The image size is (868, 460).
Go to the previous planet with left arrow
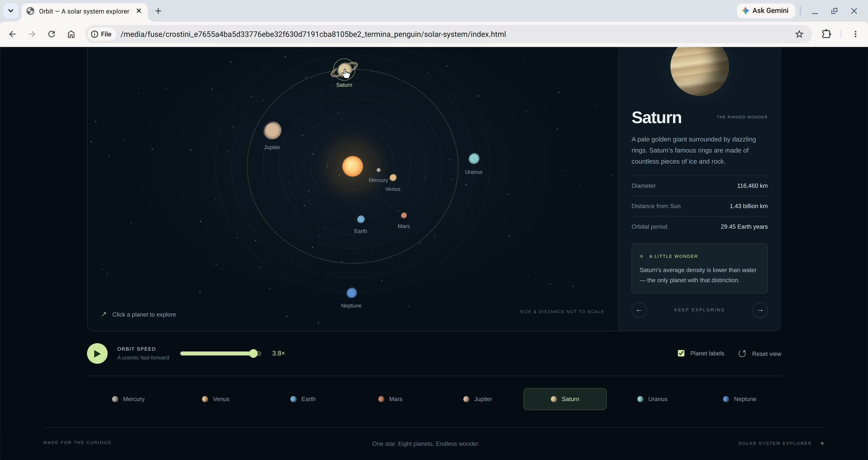(639, 310)
